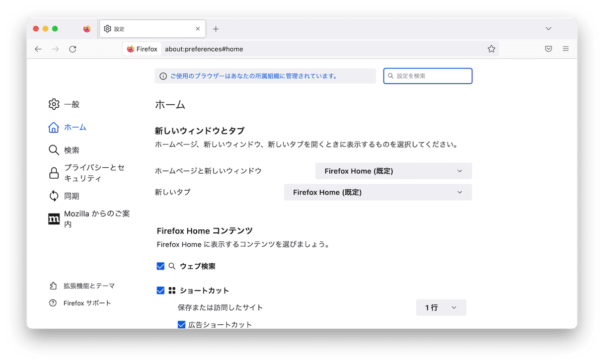Click the Firefox View pinned icon
604x364 pixels.
pos(87,29)
